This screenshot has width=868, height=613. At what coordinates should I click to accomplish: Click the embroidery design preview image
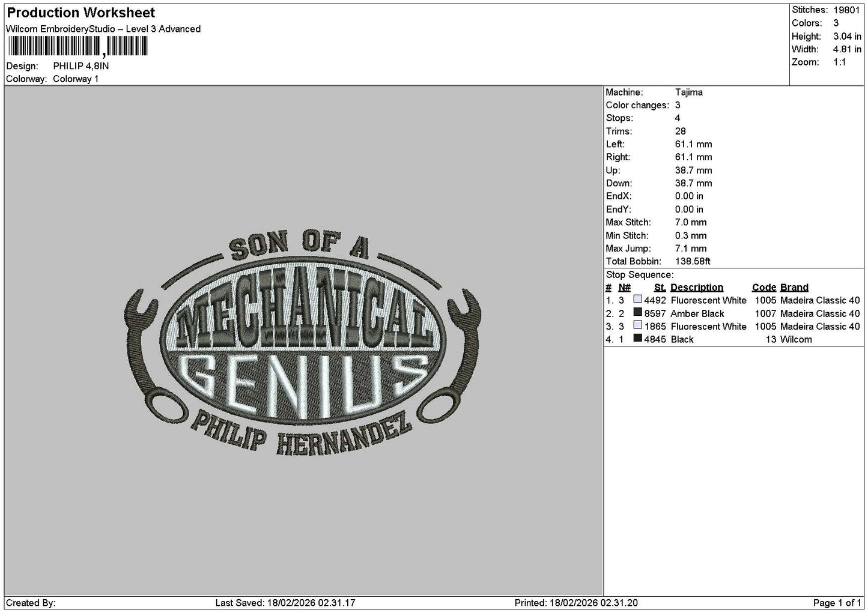303,341
